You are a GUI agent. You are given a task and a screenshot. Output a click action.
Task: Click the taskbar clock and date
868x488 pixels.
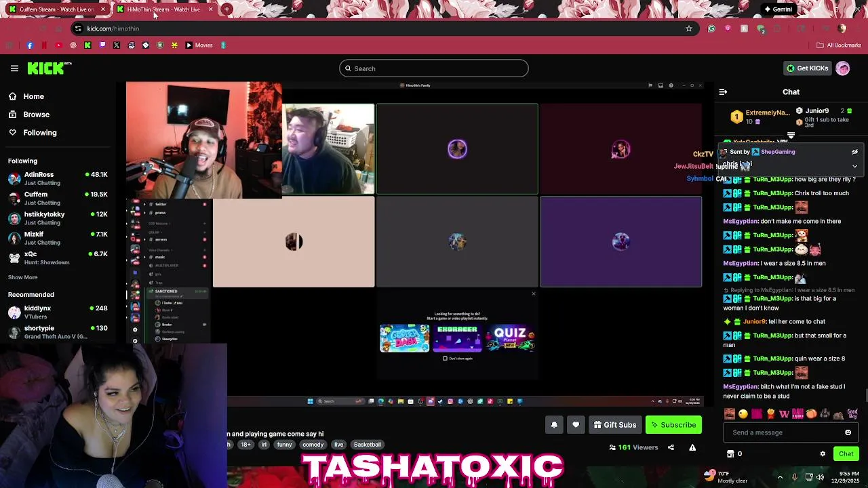[846, 476]
